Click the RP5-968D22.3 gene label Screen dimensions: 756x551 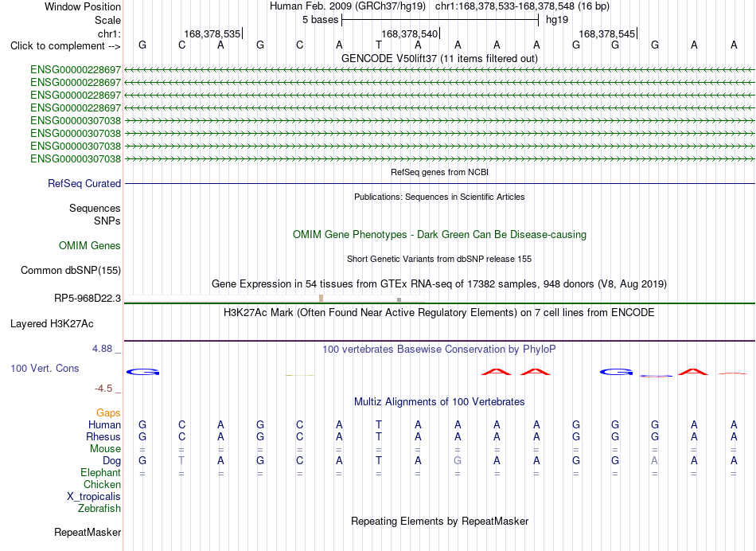point(88,298)
